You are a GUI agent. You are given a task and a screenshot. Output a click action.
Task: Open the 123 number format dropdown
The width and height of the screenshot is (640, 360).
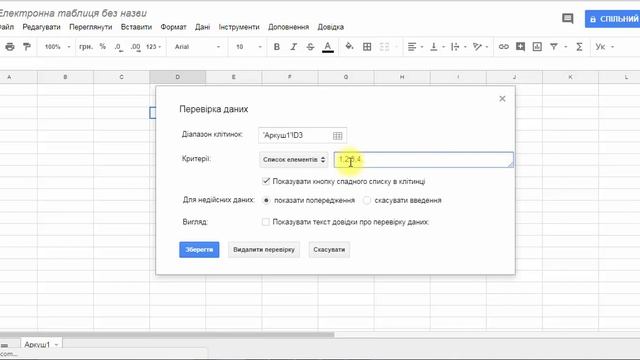pos(153,47)
